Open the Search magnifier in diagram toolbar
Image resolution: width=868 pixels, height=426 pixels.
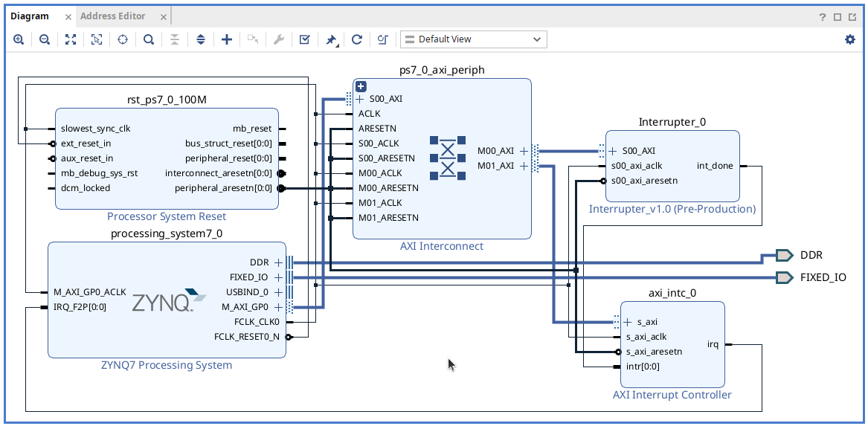click(148, 39)
